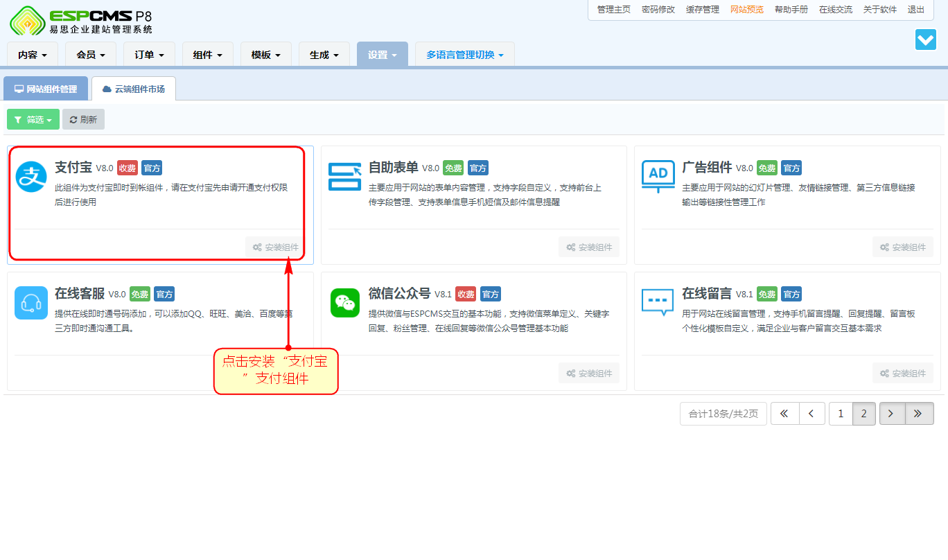Open the 关于软件 link
The image size is (948, 560).
(880, 10)
